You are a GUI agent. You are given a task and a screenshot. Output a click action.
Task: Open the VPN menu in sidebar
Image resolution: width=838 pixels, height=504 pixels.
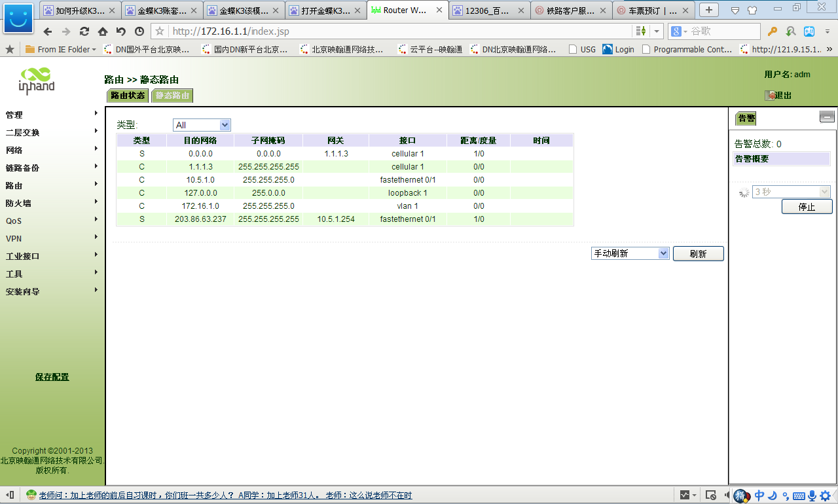pyautogui.click(x=14, y=238)
